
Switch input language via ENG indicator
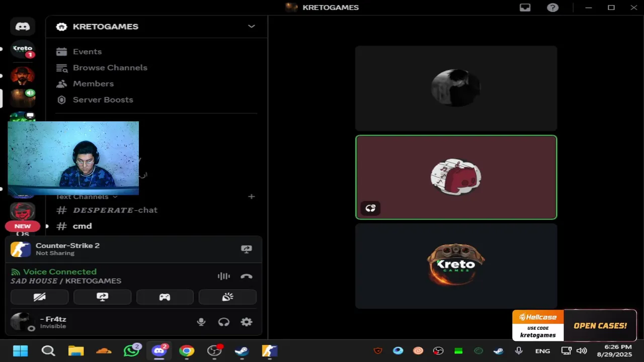click(542, 351)
